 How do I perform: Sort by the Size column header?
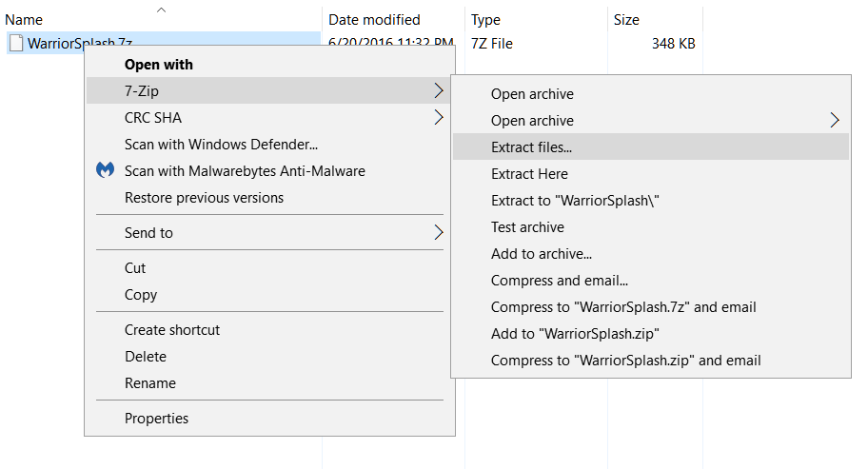pos(626,20)
